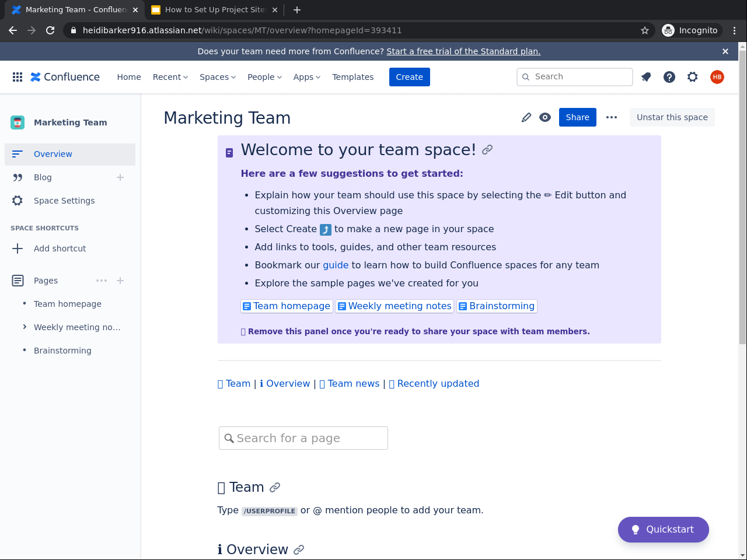This screenshot has width=747, height=560.
Task: Click the notifications bell icon
Action: click(646, 77)
